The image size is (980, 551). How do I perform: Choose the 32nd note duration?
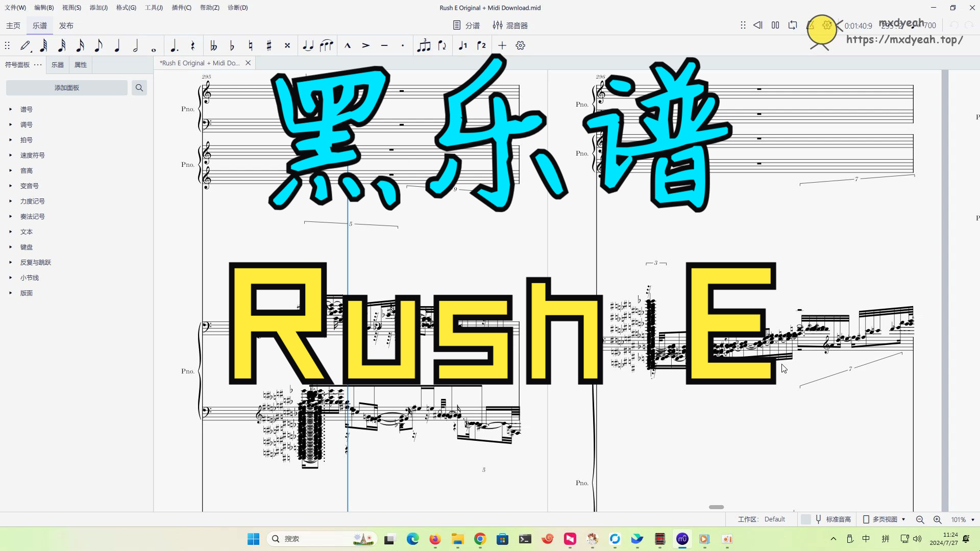[x=62, y=46]
